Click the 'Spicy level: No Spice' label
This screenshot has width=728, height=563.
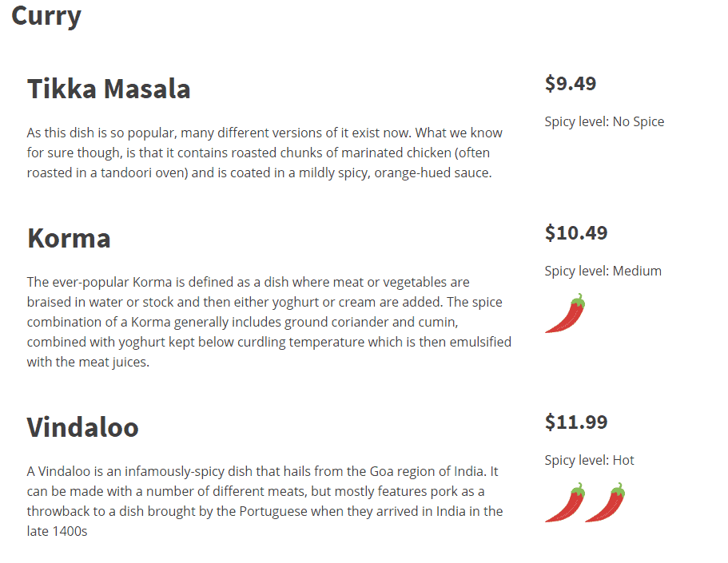pos(604,121)
